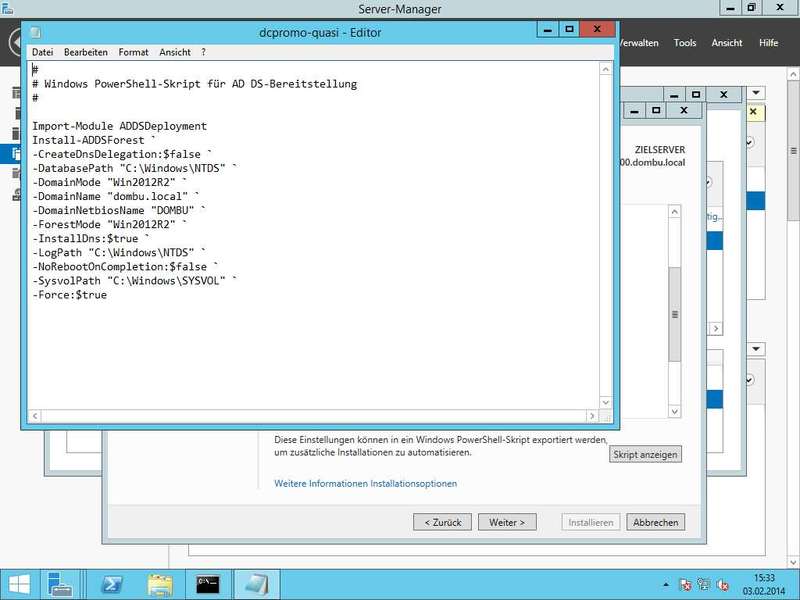
Task: Click the -DatabasePath "C:\Windows\NTDS" line
Action: point(135,168)
